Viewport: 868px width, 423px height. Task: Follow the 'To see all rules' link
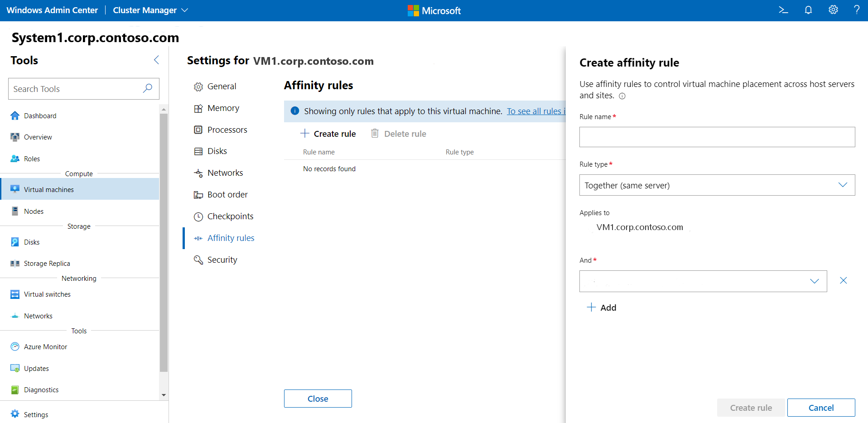535,111
